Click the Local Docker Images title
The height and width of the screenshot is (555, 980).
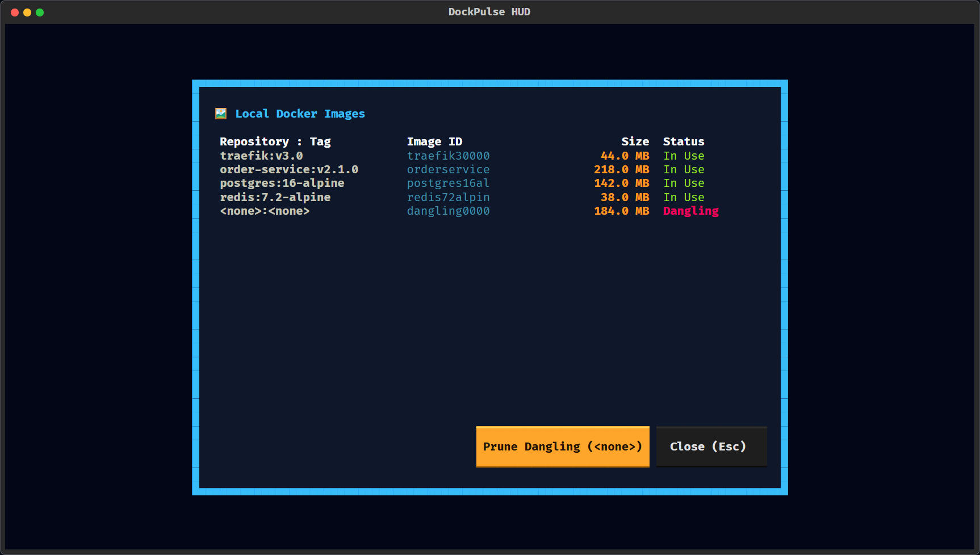(300, 114)
